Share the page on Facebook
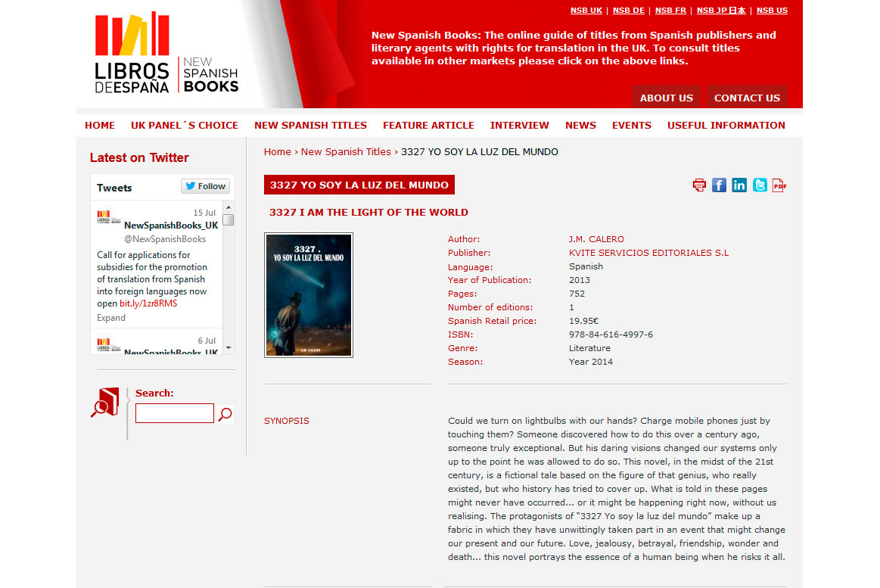Image resolution: width=880 pixels, height=588 pixels. click(719, 184)
